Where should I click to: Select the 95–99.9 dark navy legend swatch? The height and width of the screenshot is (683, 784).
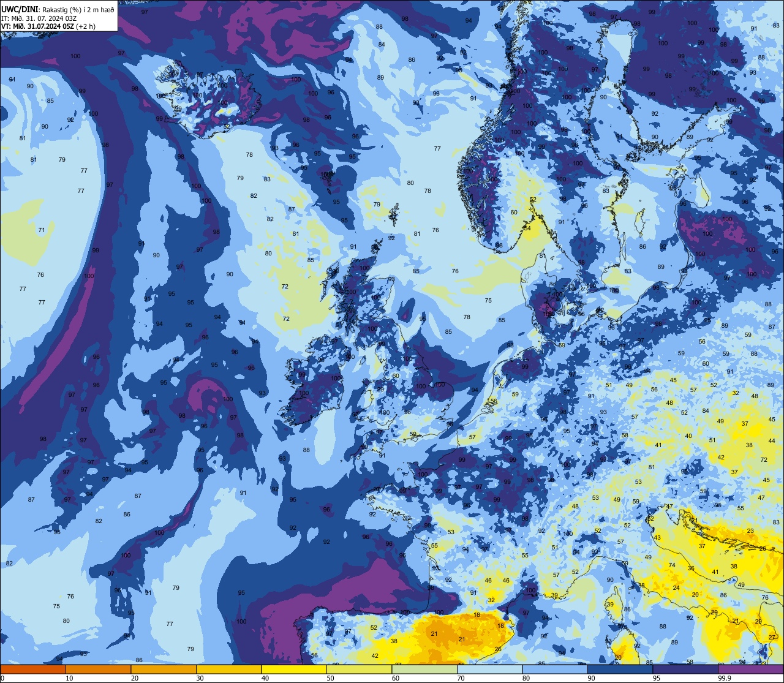pos(685,669)
